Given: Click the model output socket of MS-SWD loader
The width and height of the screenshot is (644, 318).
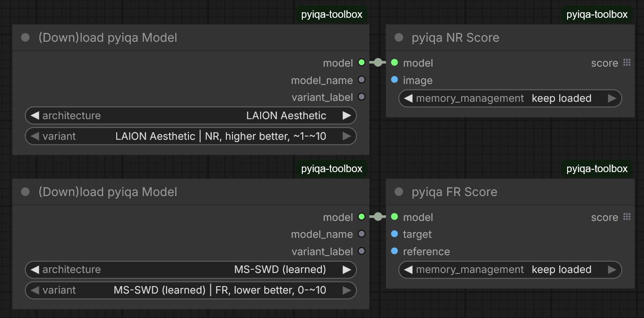Looking at the screenshot, I should (x=361, y=217).
